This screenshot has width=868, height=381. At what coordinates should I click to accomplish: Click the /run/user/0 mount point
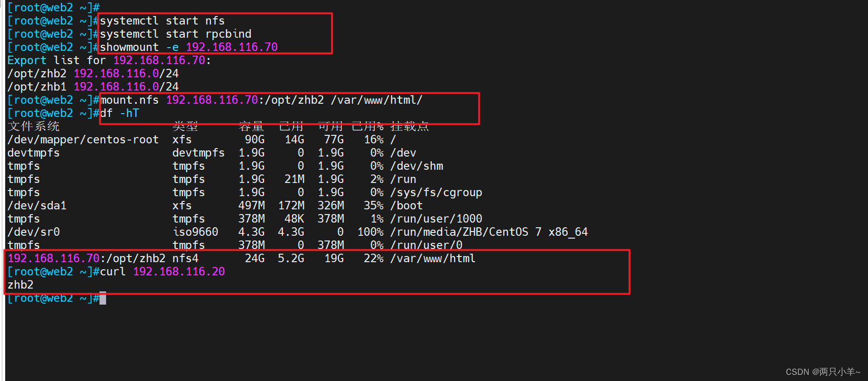[x=426, y=245]
